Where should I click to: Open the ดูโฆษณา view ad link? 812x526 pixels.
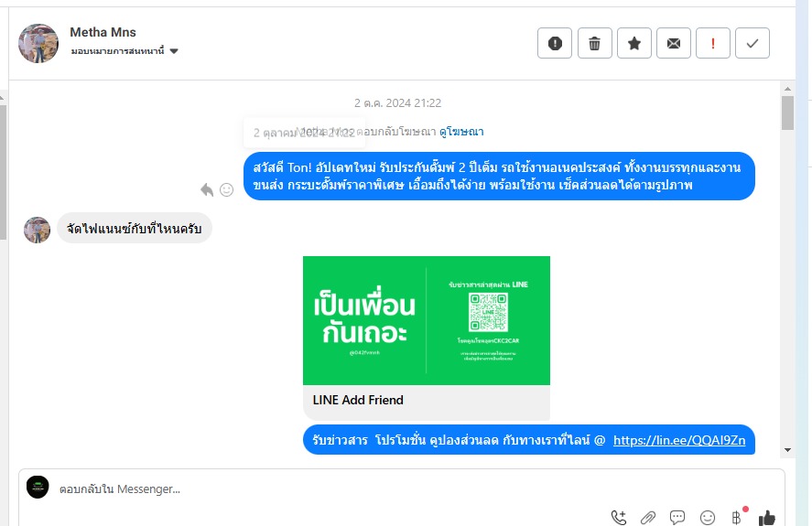pos(461,132)
